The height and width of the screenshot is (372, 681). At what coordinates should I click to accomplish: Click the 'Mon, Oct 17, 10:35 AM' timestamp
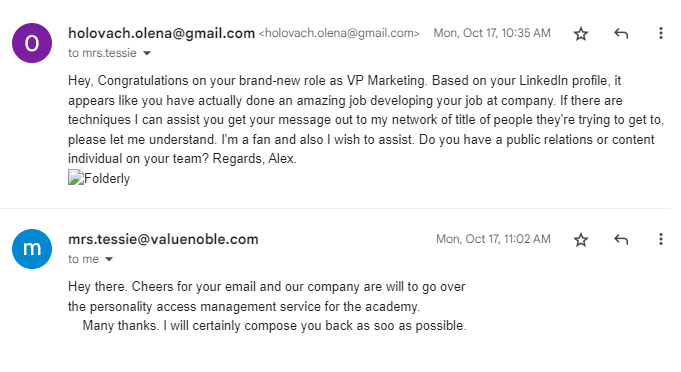click(492, 33)
